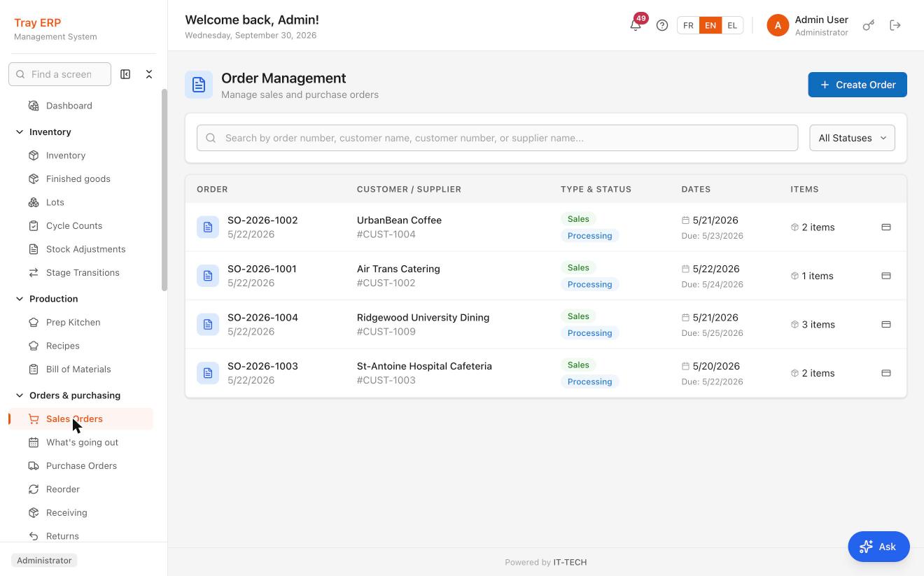Open Stock Adjustments screen
Image resolution: width=924 pixels, height=576 pixels.
(85, 249)
